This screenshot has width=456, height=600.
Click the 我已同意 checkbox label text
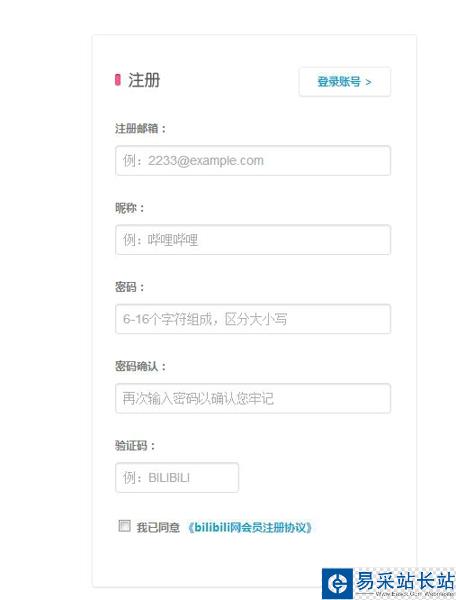pyautogui.click(x=158, y=528)
